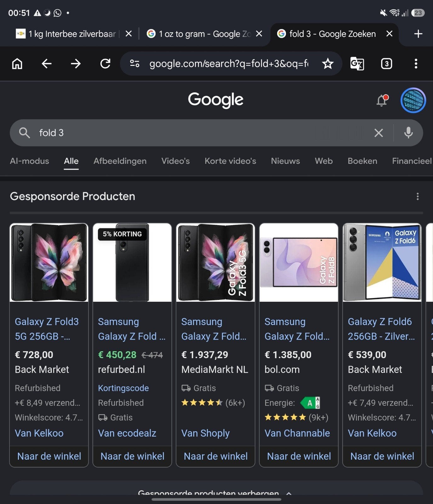Image resolution: width=433 pixels, height=504 pixels.
Task: Open the Van Channable link
Action: pos(297,433)
